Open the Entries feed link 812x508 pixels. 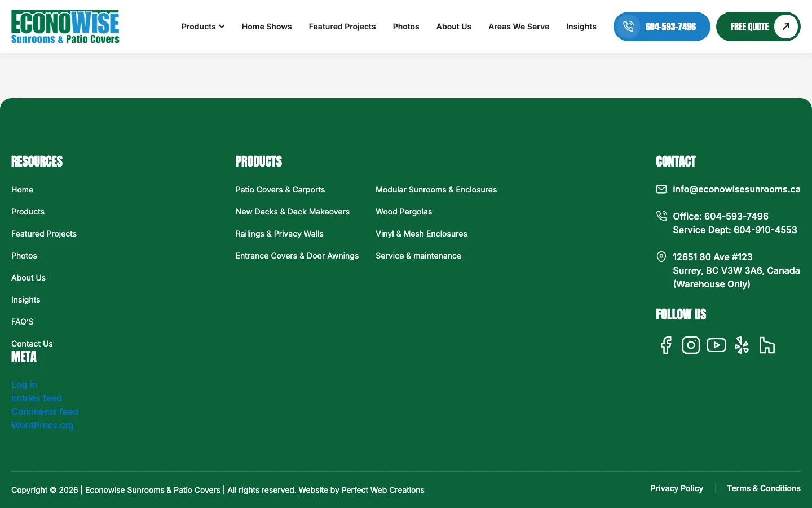37,398
